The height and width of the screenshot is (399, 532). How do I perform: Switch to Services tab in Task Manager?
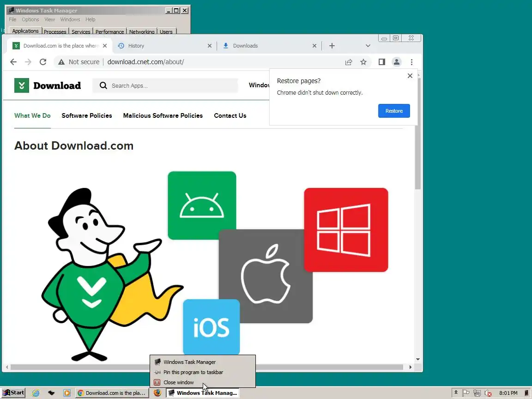[81, 31]
